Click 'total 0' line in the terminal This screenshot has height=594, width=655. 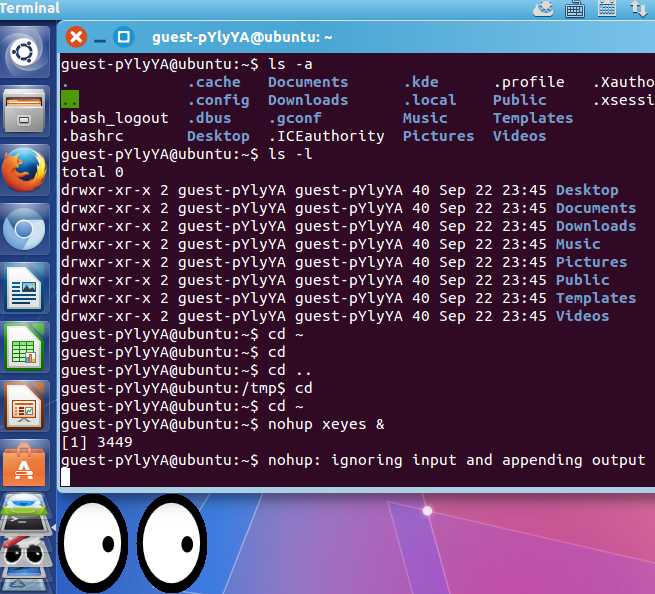pyautogui.click(x=92, y=172)
